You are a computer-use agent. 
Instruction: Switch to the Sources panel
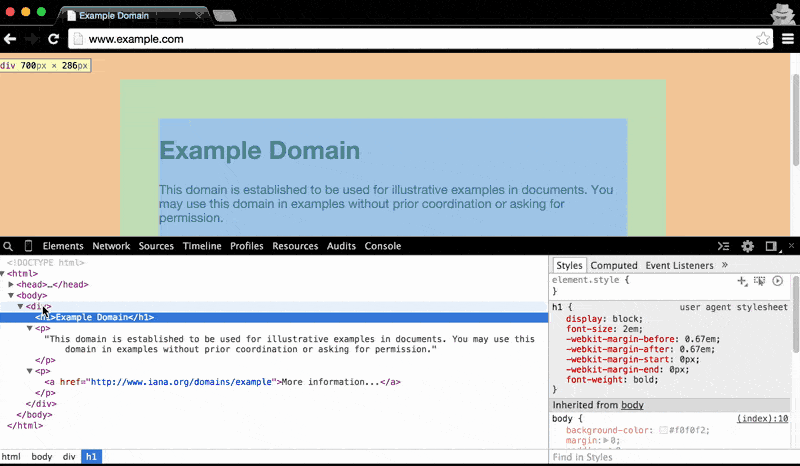(156, 246)
